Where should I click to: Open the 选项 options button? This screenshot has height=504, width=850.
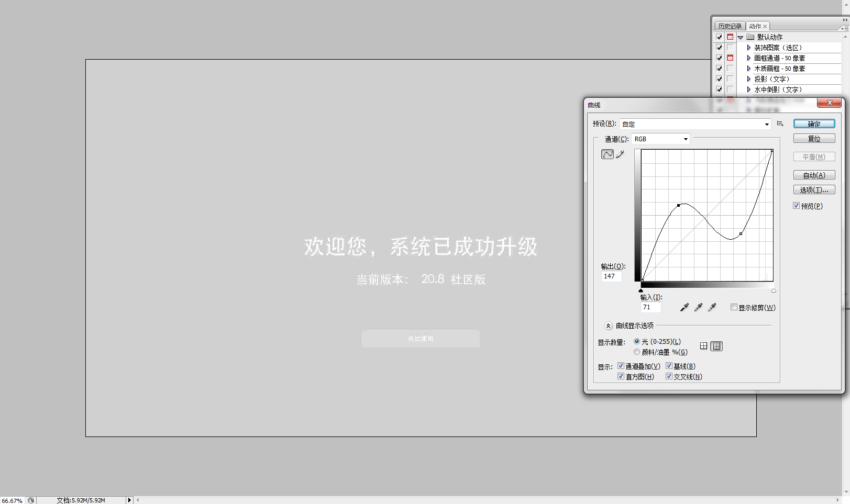(x=814, y=190)
